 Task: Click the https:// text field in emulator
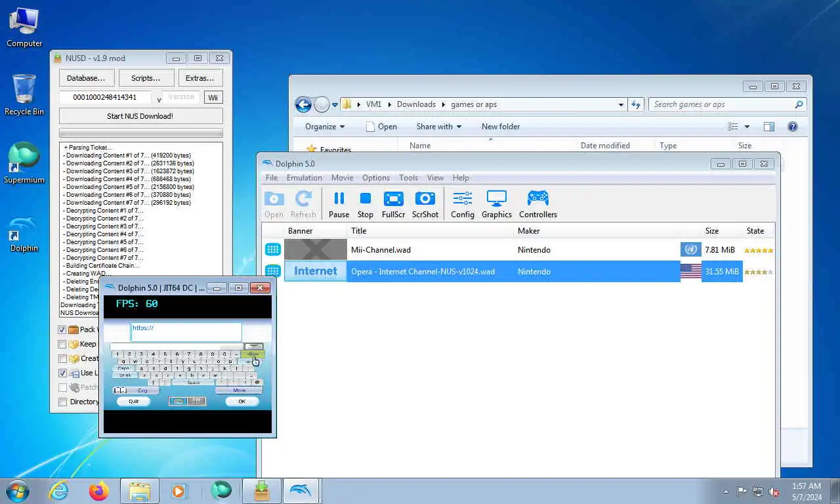186,332
